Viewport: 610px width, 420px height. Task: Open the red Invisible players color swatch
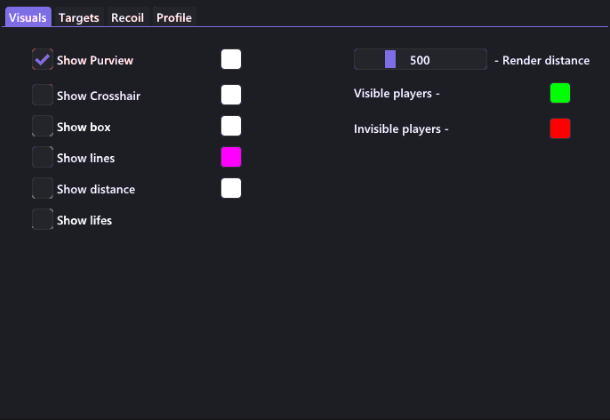[560, 129]
